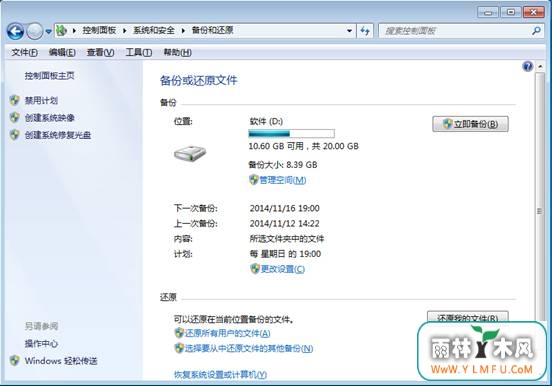Select 系统和安全 breadcrumb segment

point(154,30)
